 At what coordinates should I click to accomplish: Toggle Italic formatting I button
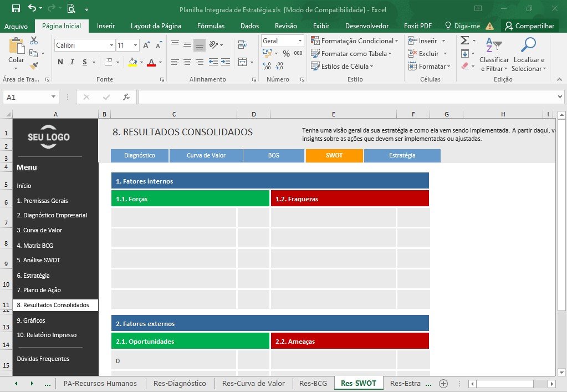tap(72, 62)
